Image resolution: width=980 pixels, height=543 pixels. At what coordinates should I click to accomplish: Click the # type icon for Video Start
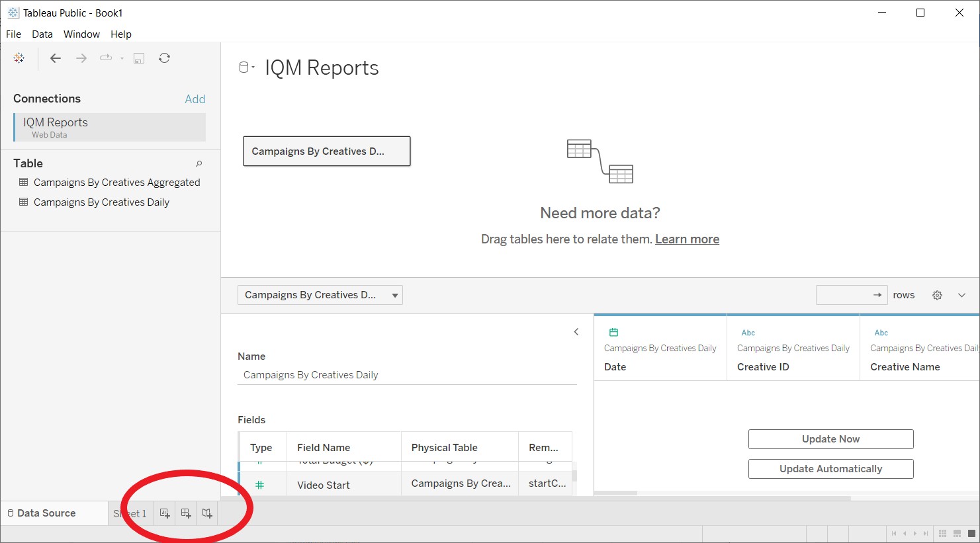pyautogui.click(x=259, y=485)
